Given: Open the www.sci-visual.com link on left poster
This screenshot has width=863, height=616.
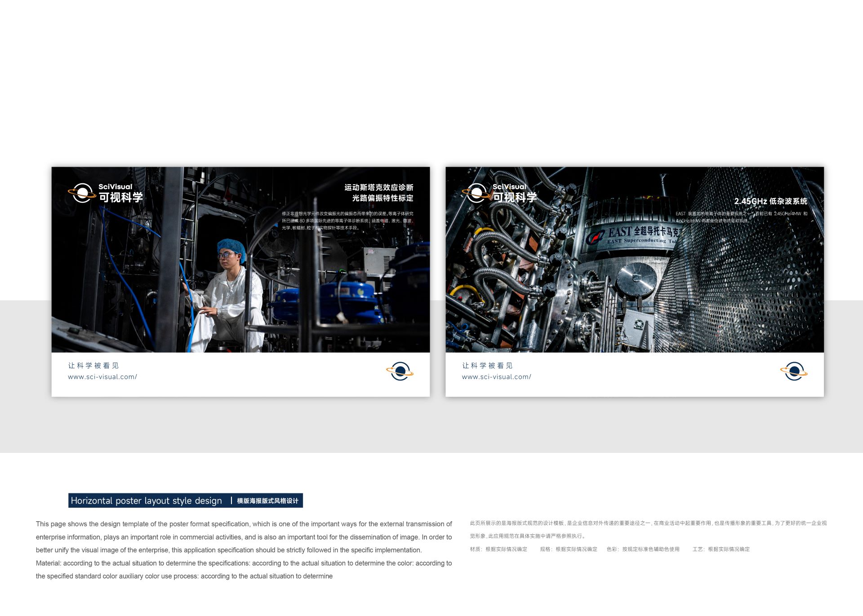Looking at the screenshot, I should click(102, 377).
